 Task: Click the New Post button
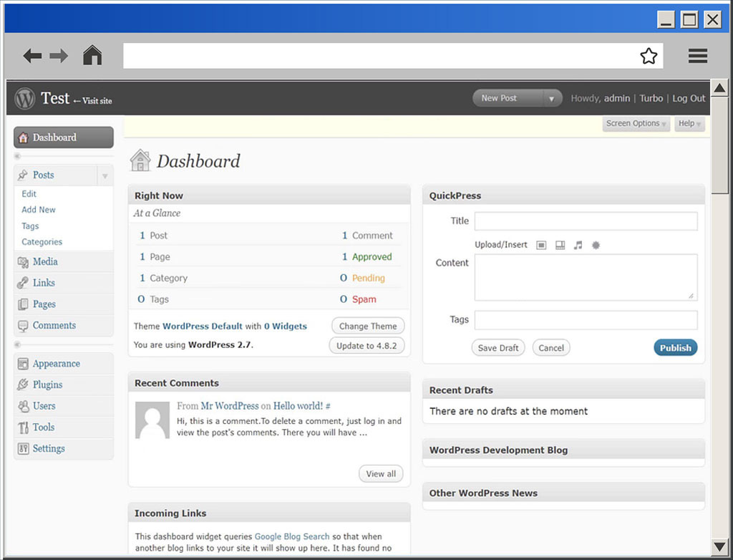tap(509, 98)
